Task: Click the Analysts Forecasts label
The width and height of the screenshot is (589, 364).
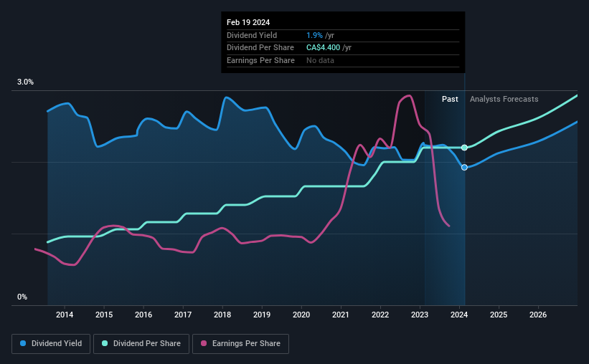Action: pos(504,99)
